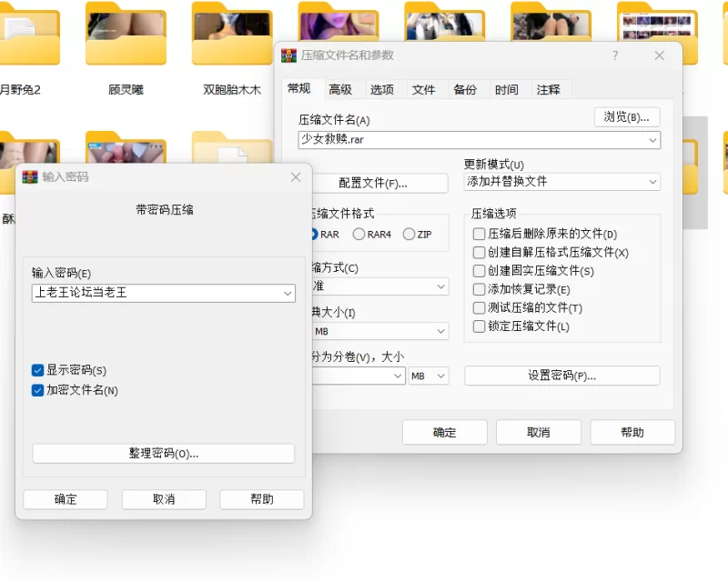
Task: Open the 注释 tab
Action: pos(549,90)
